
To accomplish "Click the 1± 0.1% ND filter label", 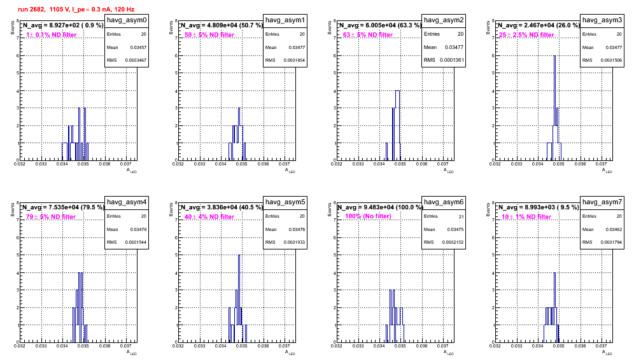I will 51,35.
